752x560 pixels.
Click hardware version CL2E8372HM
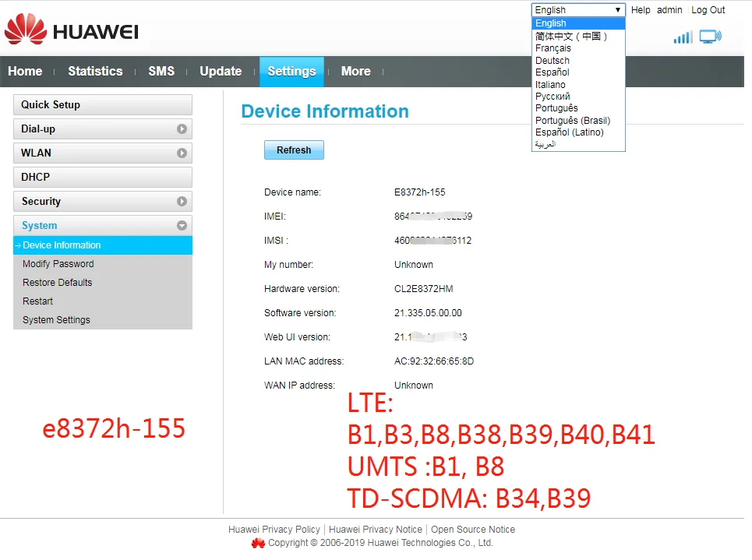coord(423,289)
